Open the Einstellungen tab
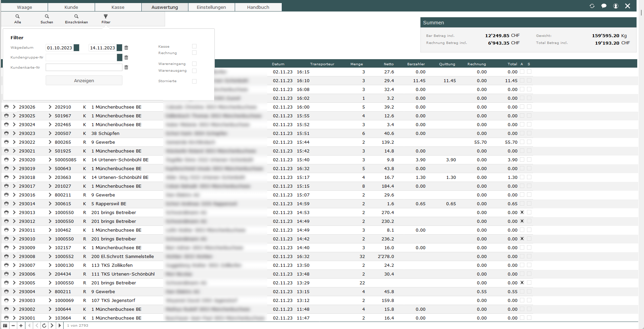This screenshot has height=329, width=644. pos(211,7)
